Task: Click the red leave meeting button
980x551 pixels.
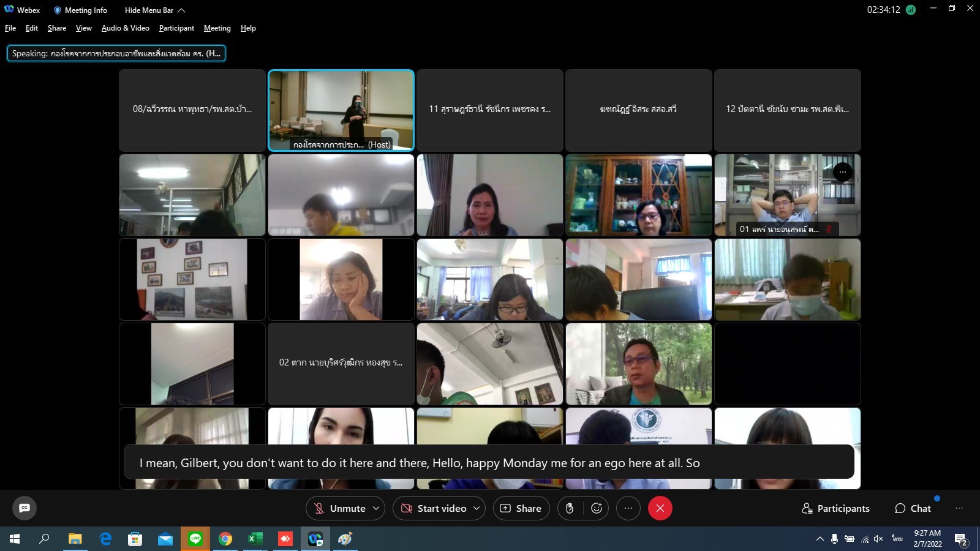Action: click(x=660, y=508)
